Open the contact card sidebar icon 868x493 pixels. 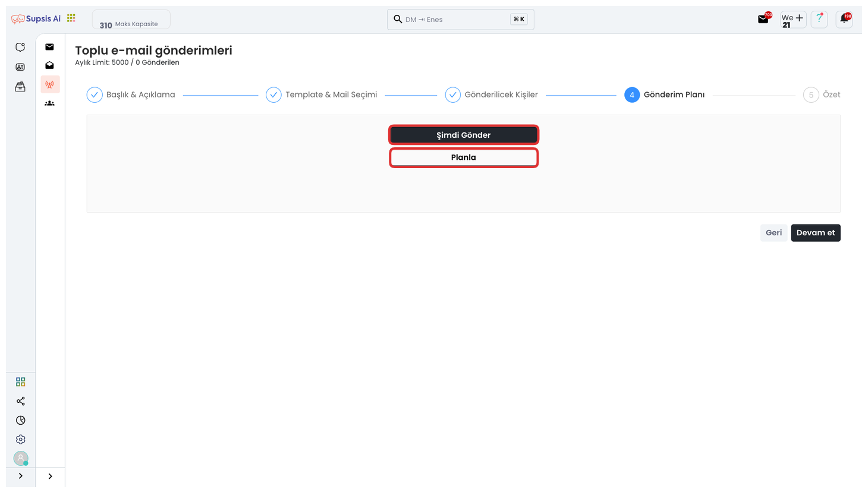(x=20, y=67)
